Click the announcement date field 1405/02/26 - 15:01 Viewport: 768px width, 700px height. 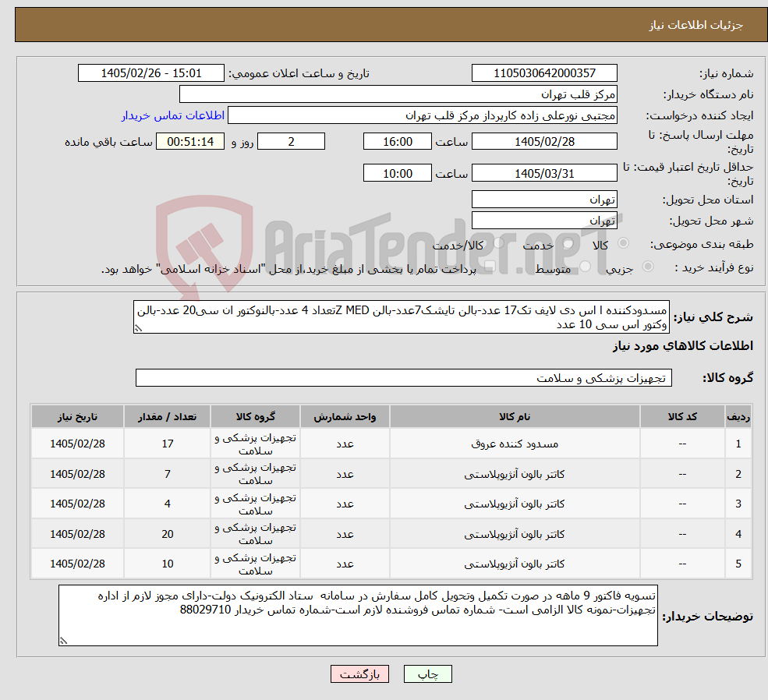tap(150, 73)
